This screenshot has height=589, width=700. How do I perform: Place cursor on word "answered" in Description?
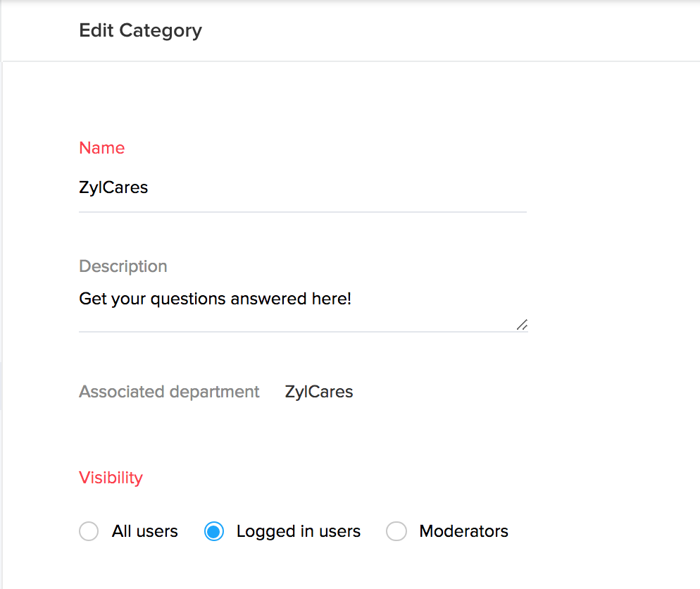(x=274, y=299)
